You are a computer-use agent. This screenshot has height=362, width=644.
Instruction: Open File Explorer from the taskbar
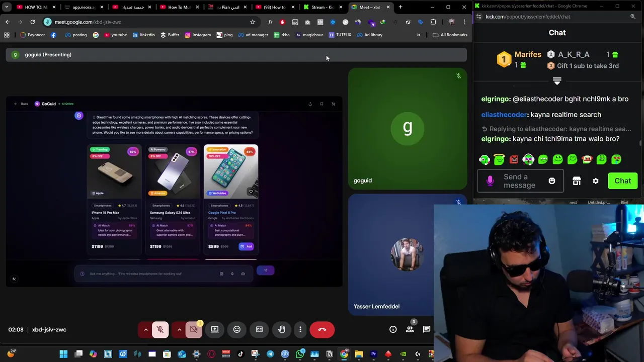[359, 354]
